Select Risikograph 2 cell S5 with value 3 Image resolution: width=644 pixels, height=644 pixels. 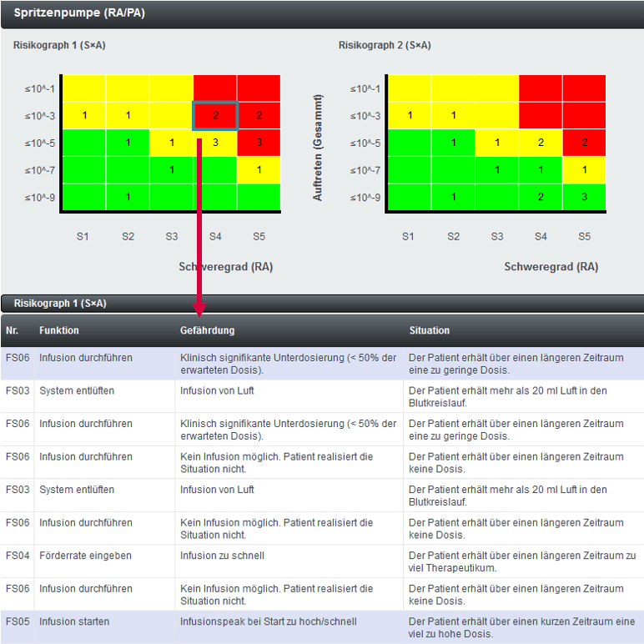click(x=584, y=197)
